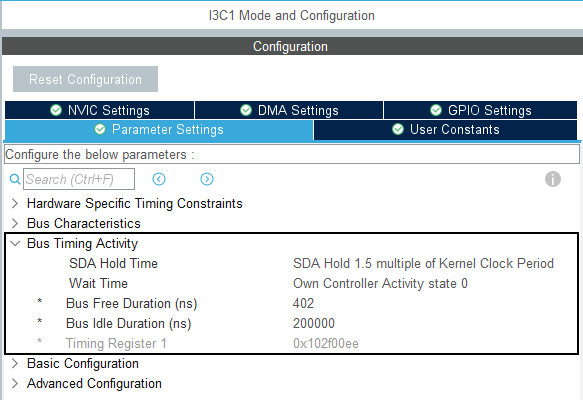The image size is (583, 400).
Task: Switch to the NVIC Settings tab
Action: point(100,110)
